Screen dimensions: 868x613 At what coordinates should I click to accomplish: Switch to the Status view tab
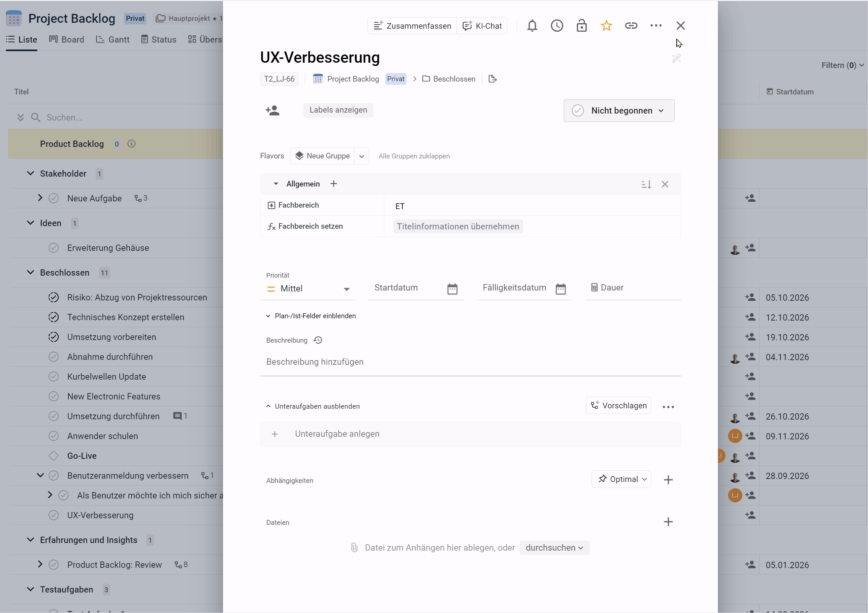pos(159,39)
